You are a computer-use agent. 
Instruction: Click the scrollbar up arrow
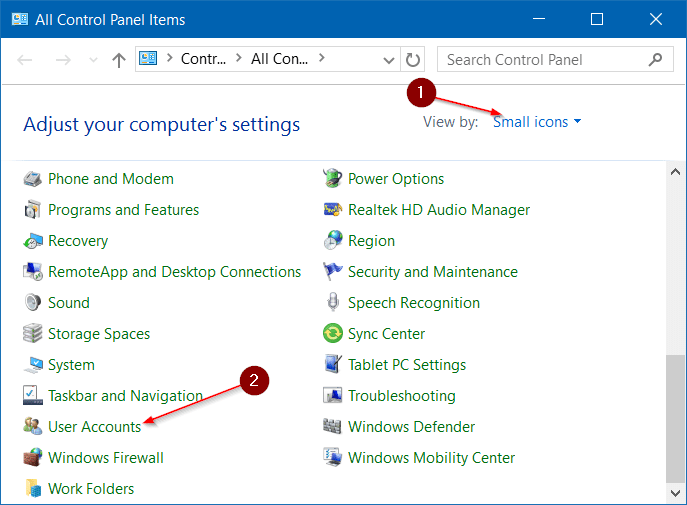click(x=675, y=172)
